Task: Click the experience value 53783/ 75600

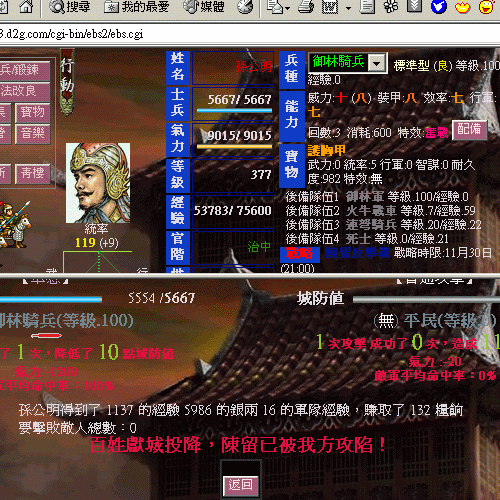Action: point(232,211)
